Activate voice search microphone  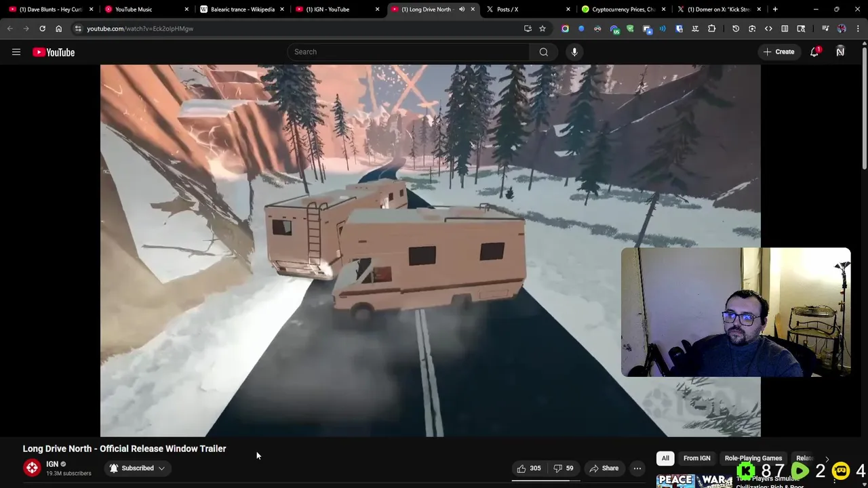(574, 52)
